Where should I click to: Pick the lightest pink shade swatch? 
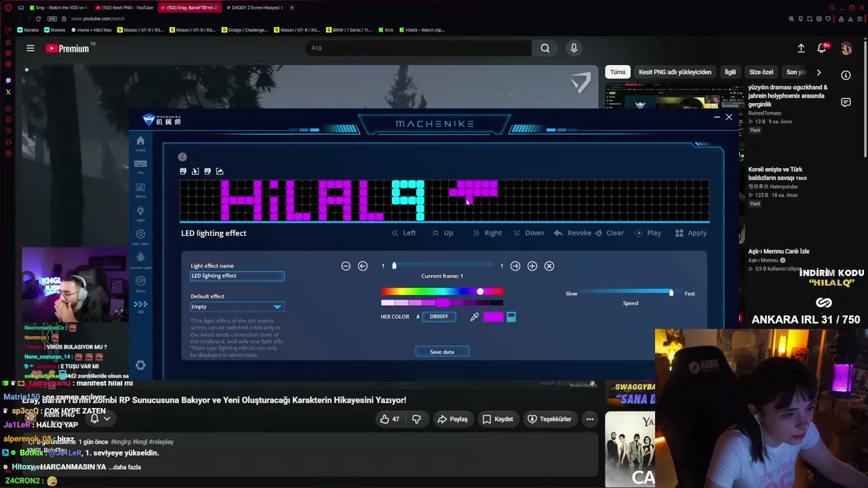coord(388,303)
